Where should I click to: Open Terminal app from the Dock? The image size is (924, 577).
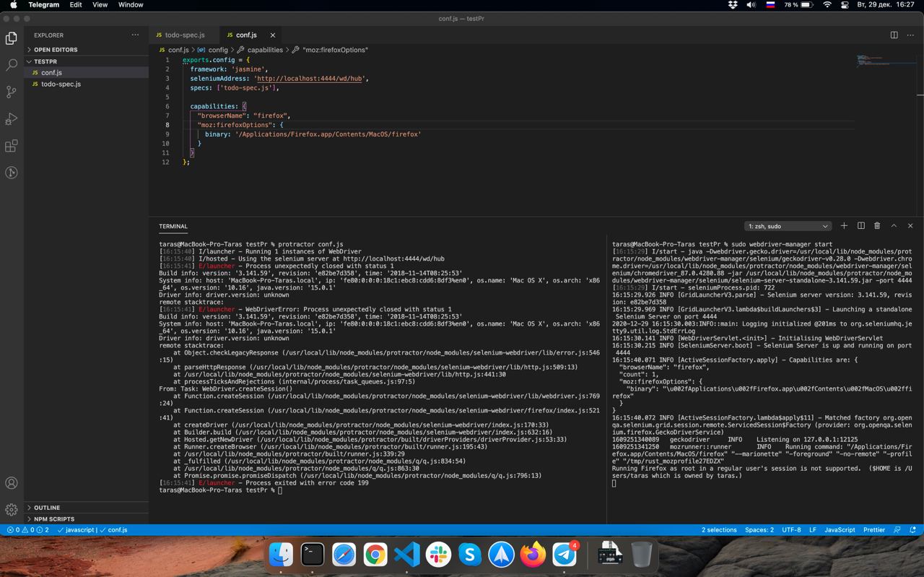click(x=313, y=555)
